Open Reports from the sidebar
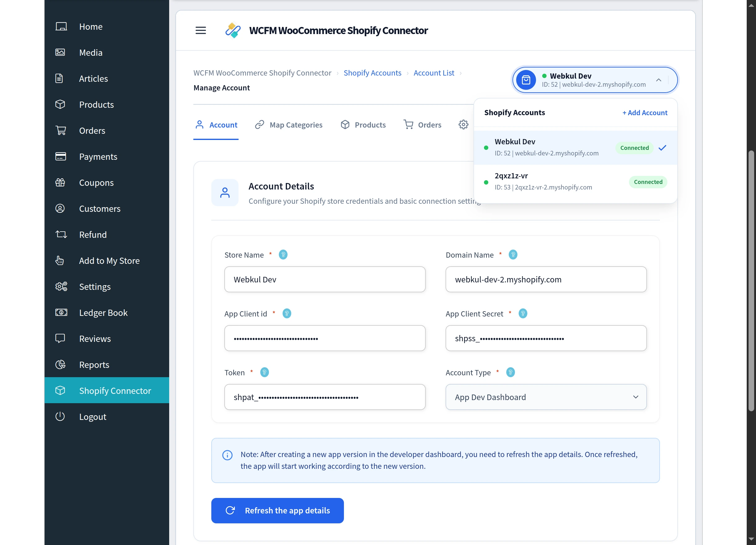The width and height of the screenshot is (756, 545). tap(107, 364)
